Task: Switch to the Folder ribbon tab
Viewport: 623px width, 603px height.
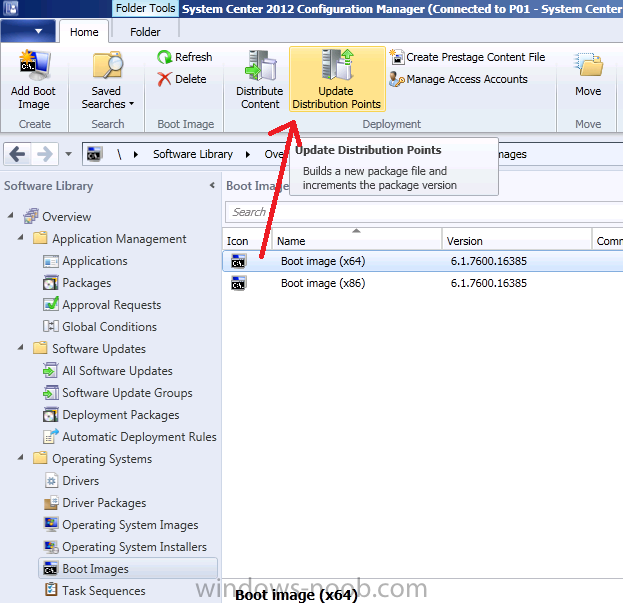Action: pyautogui.click(x=145, y=32)
